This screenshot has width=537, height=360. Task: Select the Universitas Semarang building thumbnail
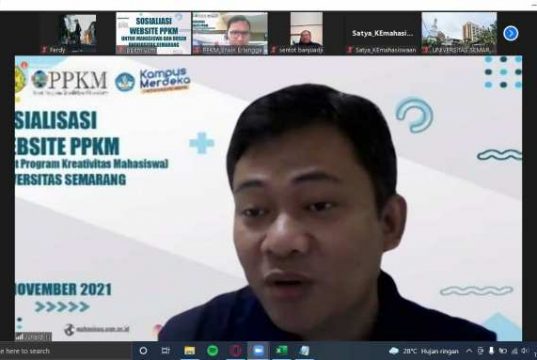point(459,33)
